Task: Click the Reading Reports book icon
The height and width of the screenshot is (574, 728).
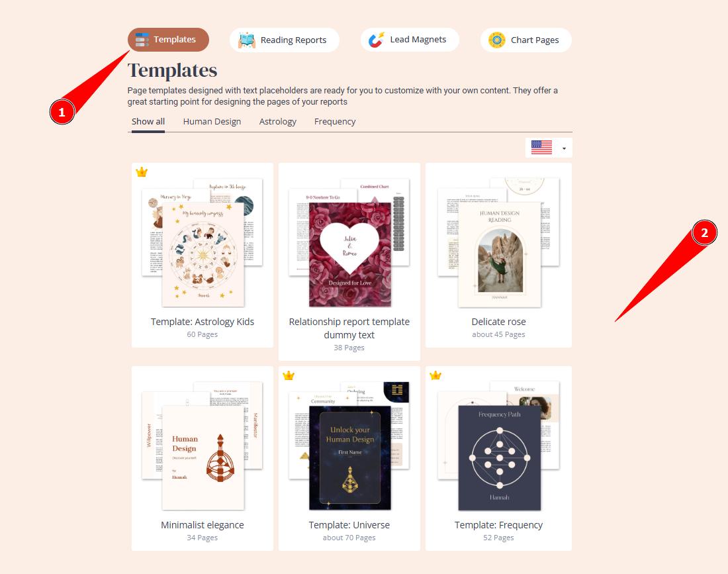Action: click(x=247, y=40)
